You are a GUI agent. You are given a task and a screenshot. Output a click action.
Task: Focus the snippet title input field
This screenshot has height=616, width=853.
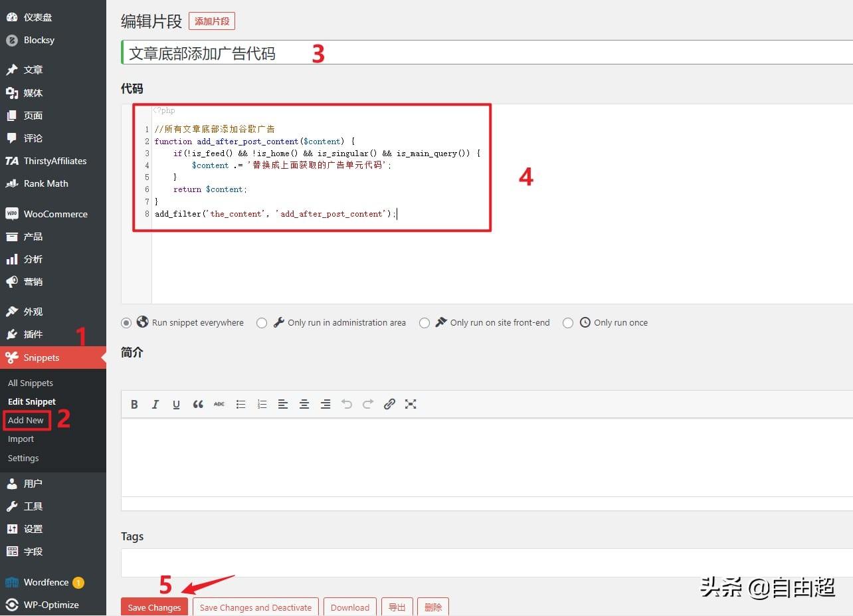(487, 52)
